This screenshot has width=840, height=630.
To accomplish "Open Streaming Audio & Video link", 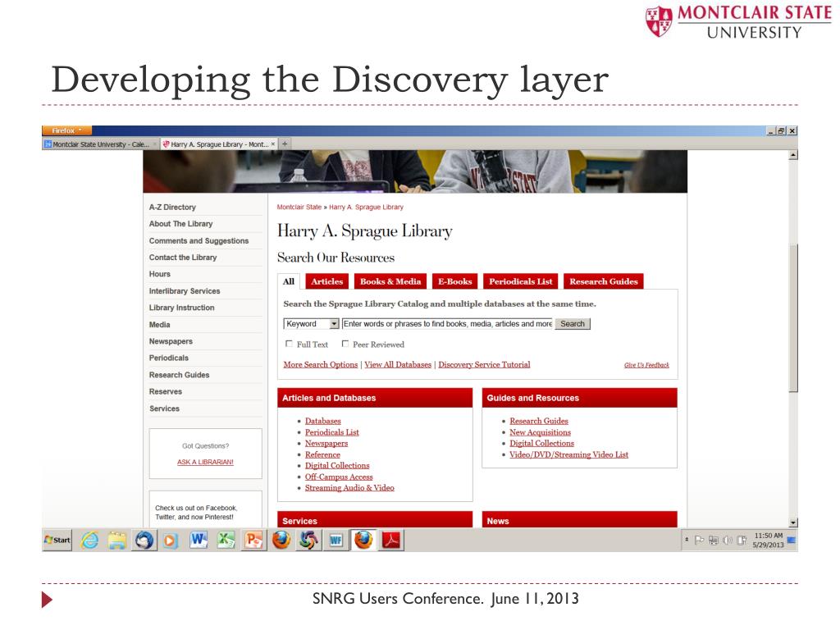I will 349,488.
